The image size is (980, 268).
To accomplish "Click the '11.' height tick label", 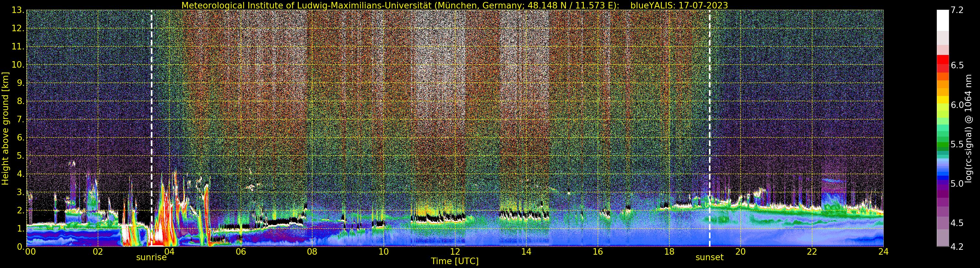I will pyautogui.click(x=18, y=47).
